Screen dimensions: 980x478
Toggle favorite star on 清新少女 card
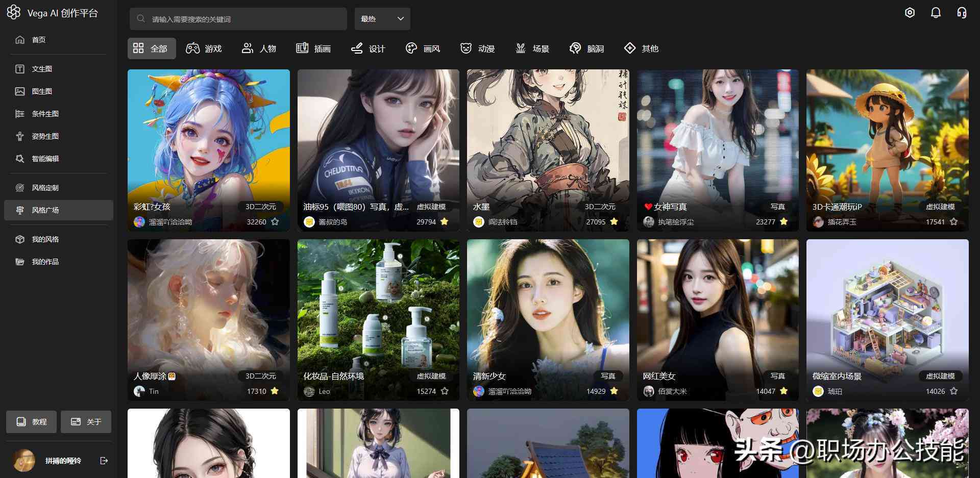(x=614, y=391)
